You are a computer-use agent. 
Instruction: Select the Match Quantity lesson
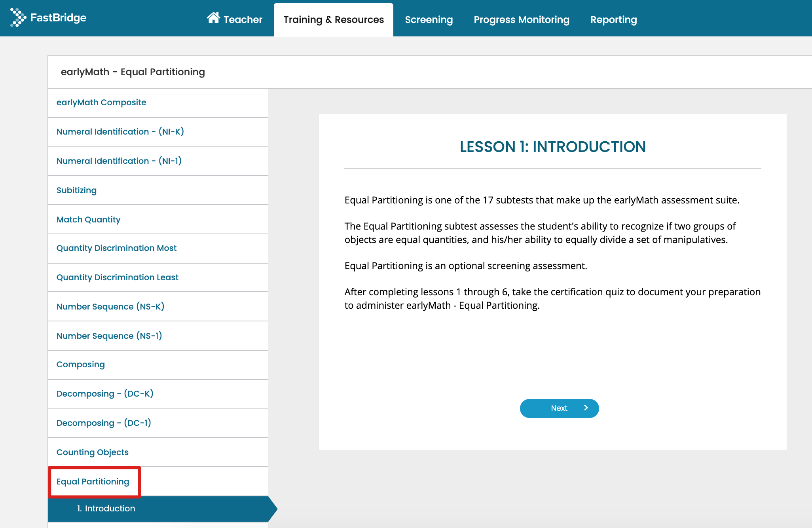tap(158, 219)
